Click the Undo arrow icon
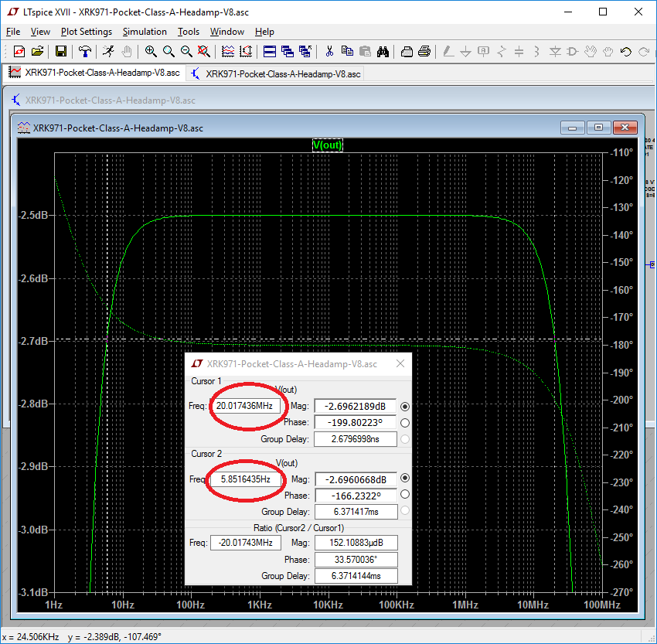Screen dimensions: 657x644 coord(626,52)
